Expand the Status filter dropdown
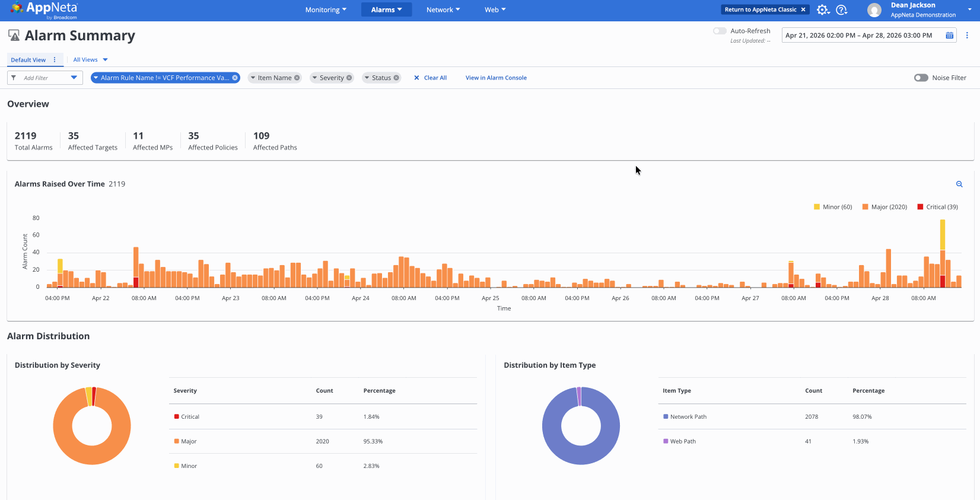The height and width of the screenshot is (500, 980). tap(367, 78)
